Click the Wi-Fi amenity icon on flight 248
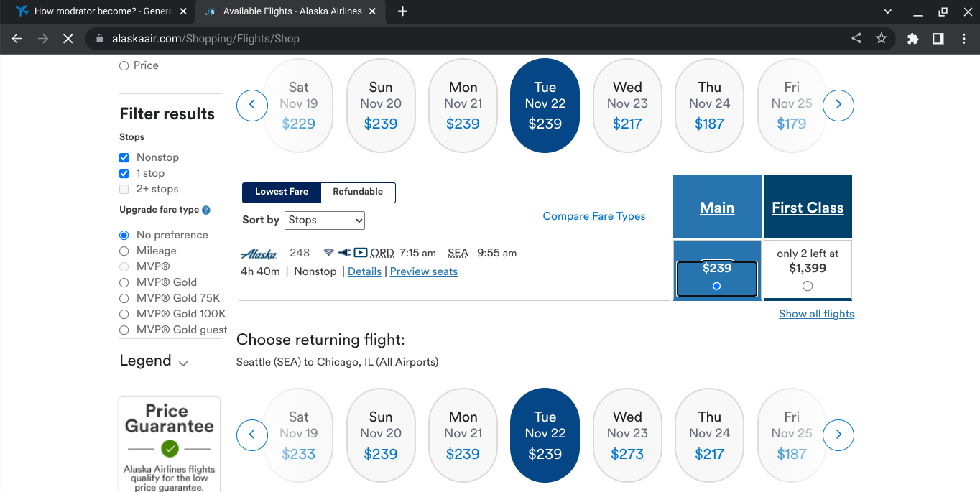980x492 pixels. pos(328,253)
